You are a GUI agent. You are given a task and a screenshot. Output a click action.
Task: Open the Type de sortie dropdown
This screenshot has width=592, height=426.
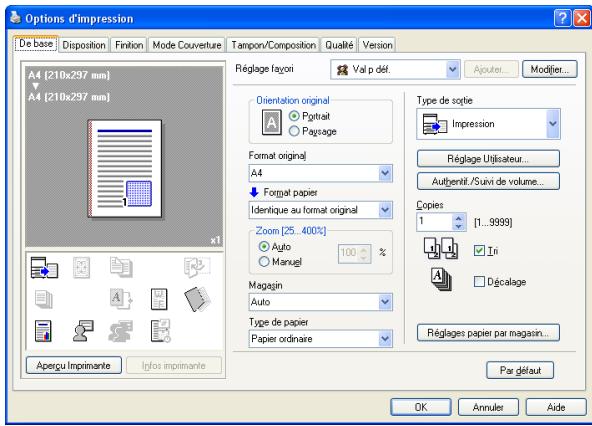(488, 124)
